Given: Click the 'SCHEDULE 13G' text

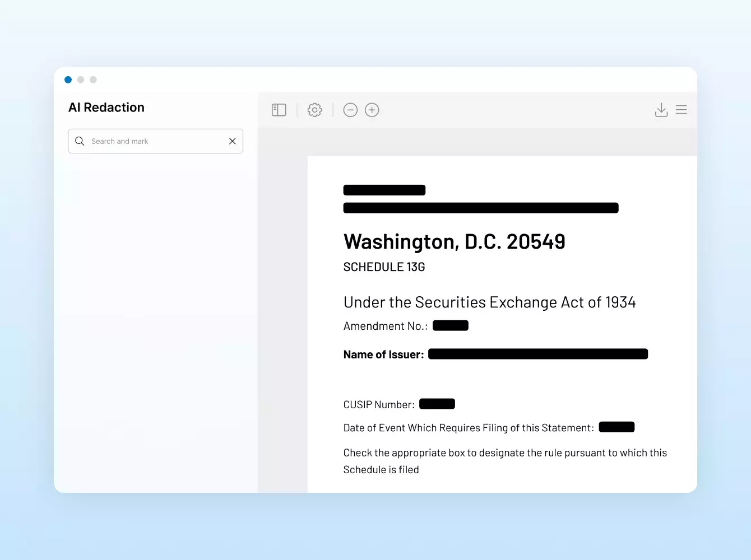Looking at the screenshot, I should pos(384,267).
